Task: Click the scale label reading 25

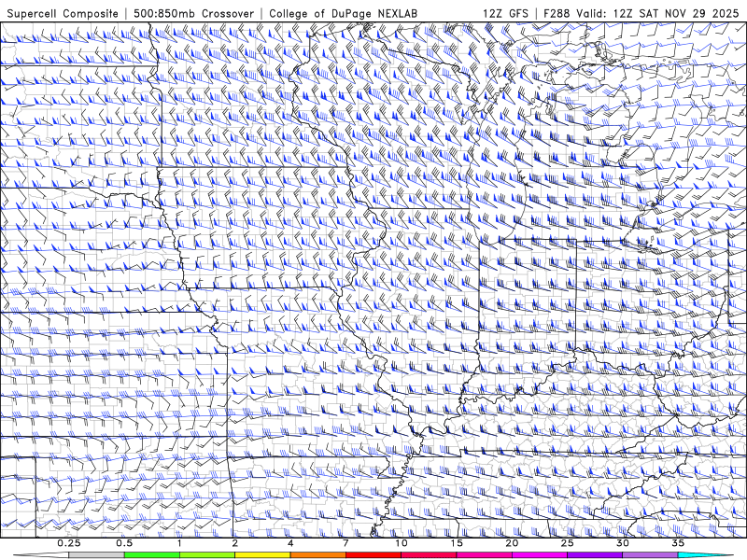Action: coord(568,543)
